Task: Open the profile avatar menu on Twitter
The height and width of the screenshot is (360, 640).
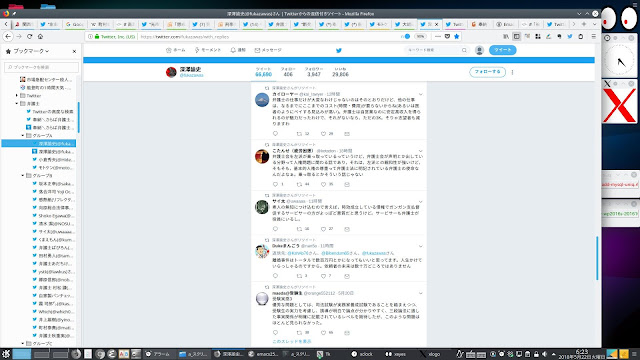Action: point(479,50)
